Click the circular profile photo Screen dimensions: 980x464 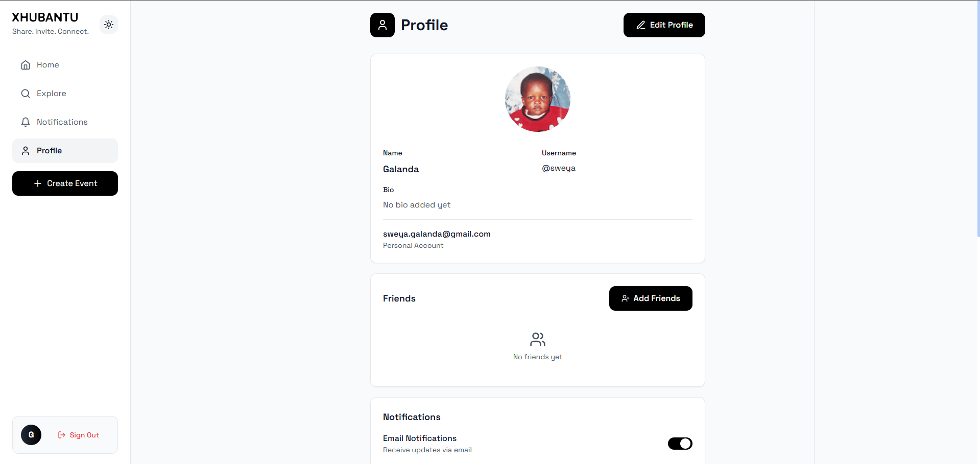[538, 99]
